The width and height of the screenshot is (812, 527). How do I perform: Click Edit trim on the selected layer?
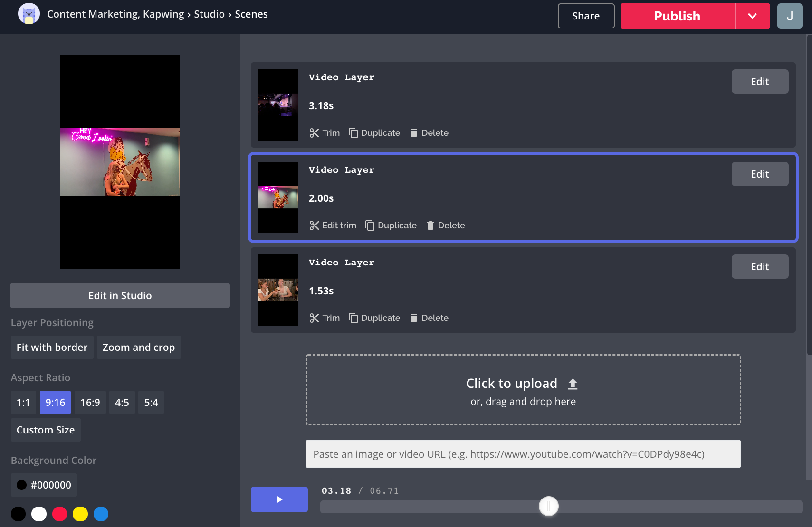[333, 226]
